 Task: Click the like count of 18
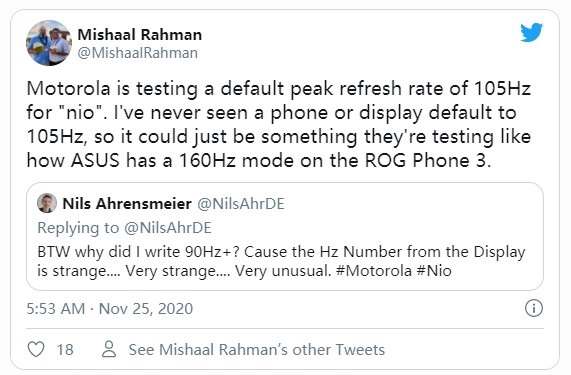tap(65, 350)
